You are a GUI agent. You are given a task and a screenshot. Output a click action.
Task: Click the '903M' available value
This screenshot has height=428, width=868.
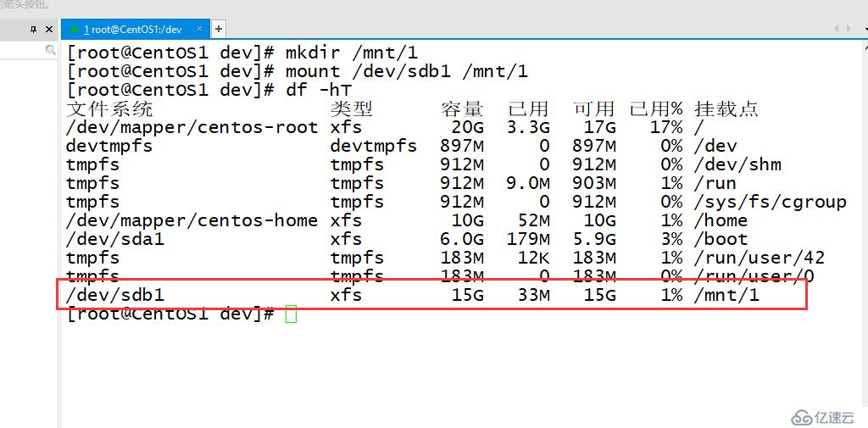click(594, 183)
